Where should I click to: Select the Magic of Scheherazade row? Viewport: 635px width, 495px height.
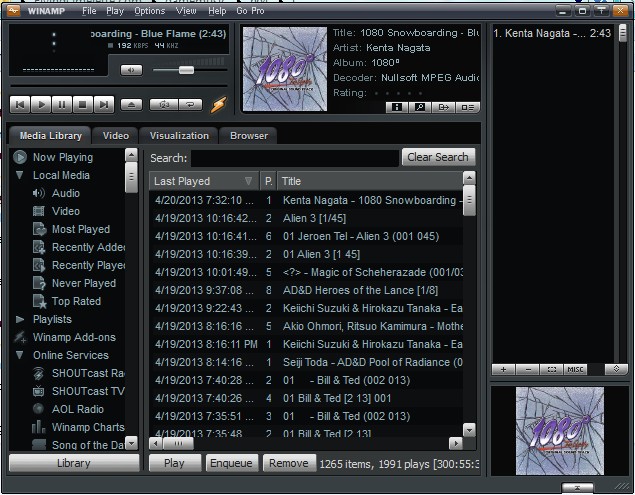click(x=307, y=272)
